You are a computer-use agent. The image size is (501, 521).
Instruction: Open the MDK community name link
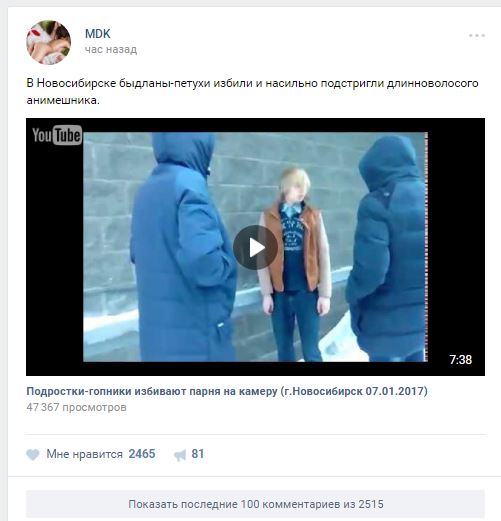97,34
